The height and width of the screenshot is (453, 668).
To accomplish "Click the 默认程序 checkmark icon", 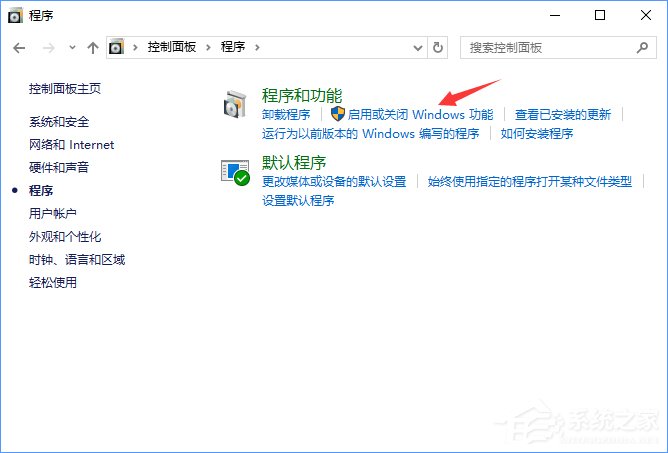I will point(235,172).
